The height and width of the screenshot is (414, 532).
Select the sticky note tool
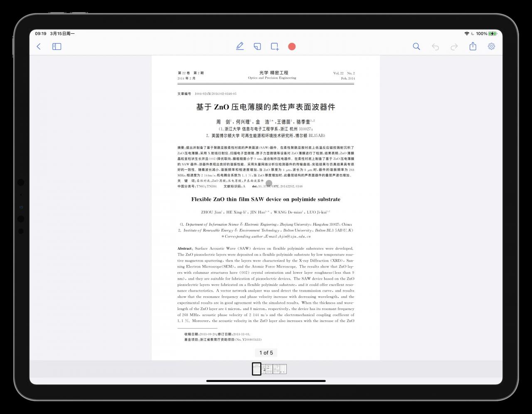click(257, 47)
